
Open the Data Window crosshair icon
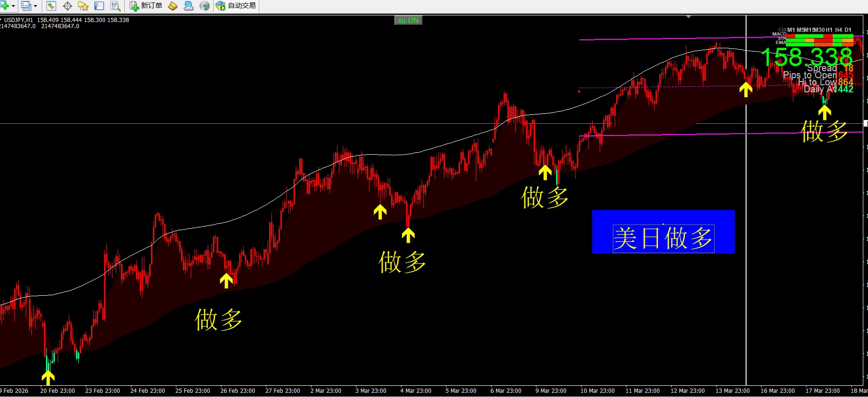coord(67,6)
